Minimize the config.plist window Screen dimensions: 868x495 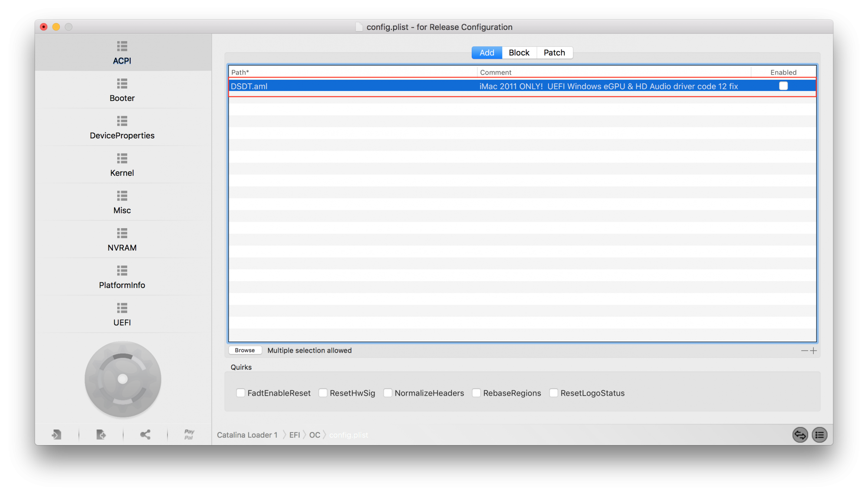pyautogui.click(x=56, y=27)
